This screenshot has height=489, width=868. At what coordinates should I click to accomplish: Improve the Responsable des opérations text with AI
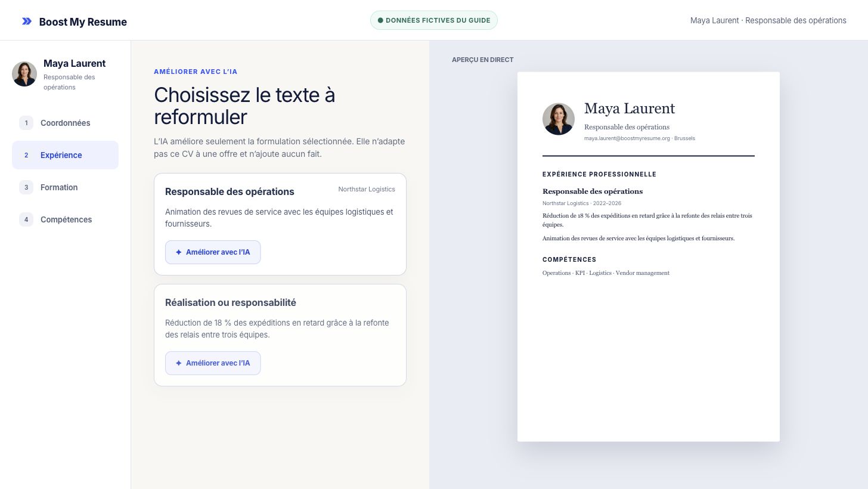[x=213, y=252]
